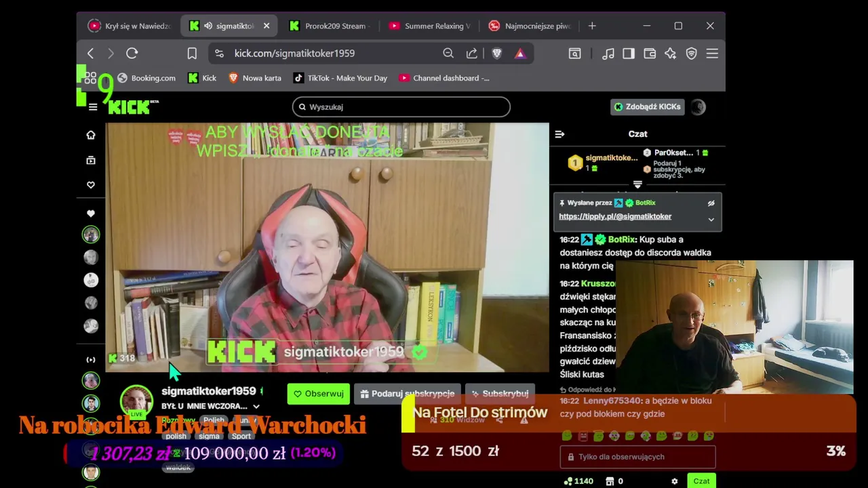This screenshot has height=488, width=868.
Task: Open the chat shop icon showing 0
Action: coord(614,481)
